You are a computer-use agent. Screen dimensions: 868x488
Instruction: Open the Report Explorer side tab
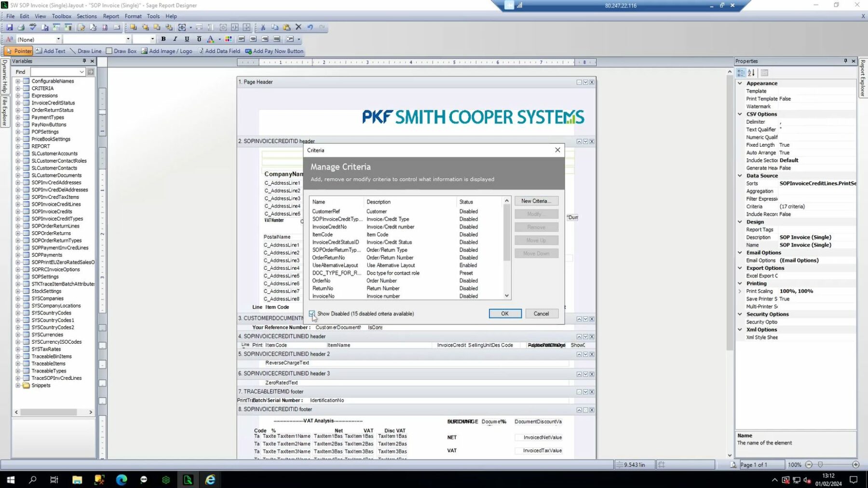point(863,78)
